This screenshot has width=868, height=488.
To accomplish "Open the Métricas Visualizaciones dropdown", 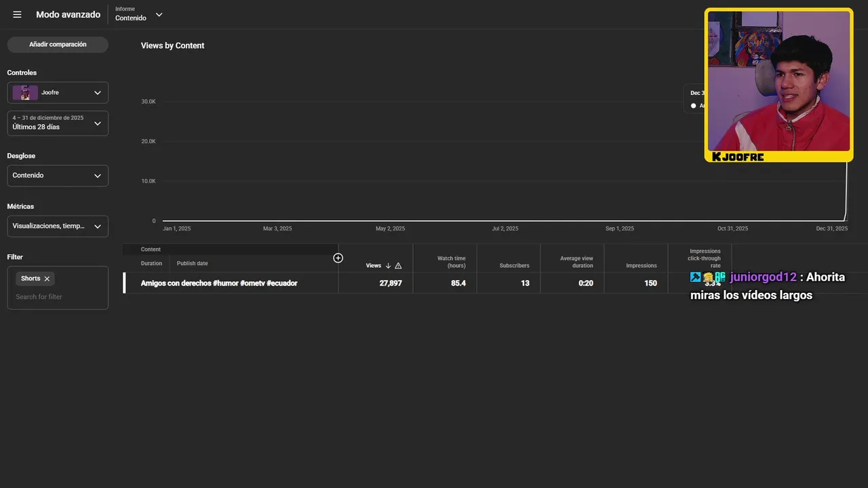I will pyautogui.click(x=97, y=226).
